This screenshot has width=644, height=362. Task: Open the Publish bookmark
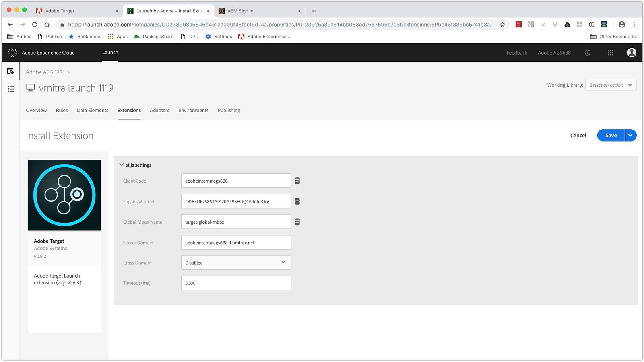pyautogui.click(x=50, y=37)
